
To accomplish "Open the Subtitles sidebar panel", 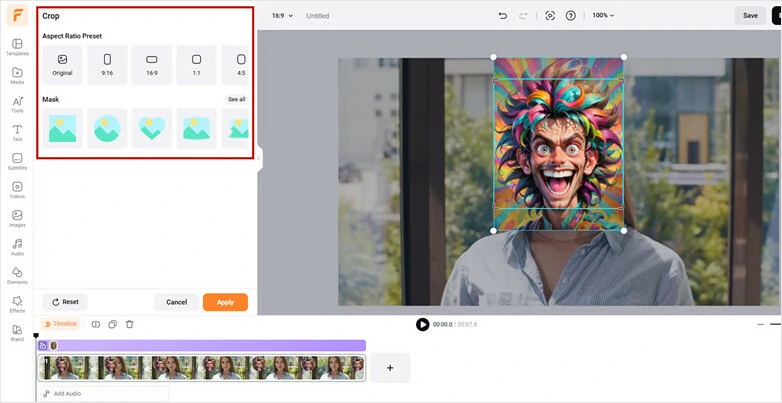I will 17,162.
